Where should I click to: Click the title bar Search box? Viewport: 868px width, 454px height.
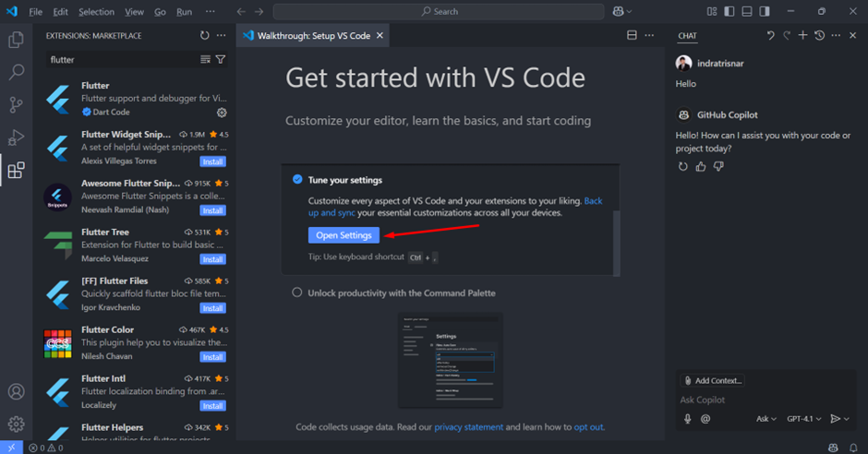(439, 12)
